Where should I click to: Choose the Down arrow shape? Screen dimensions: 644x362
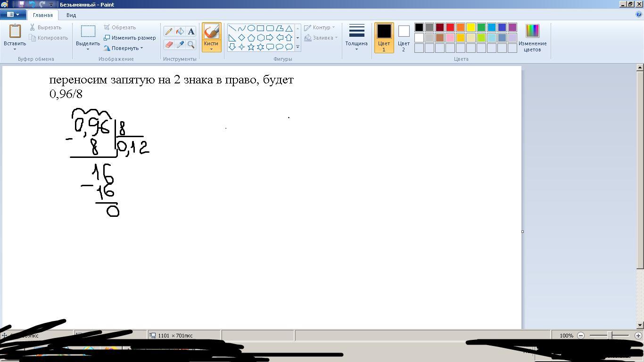click(232, 47)
